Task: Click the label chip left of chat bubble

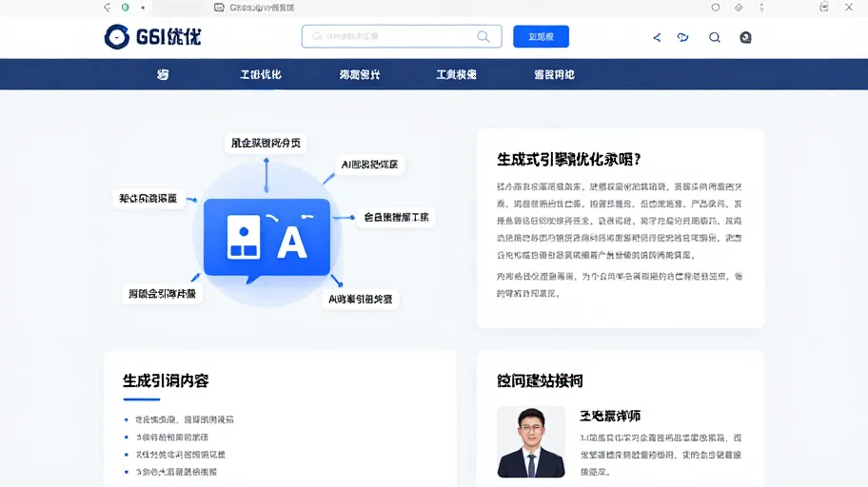Action: [148, 198]
